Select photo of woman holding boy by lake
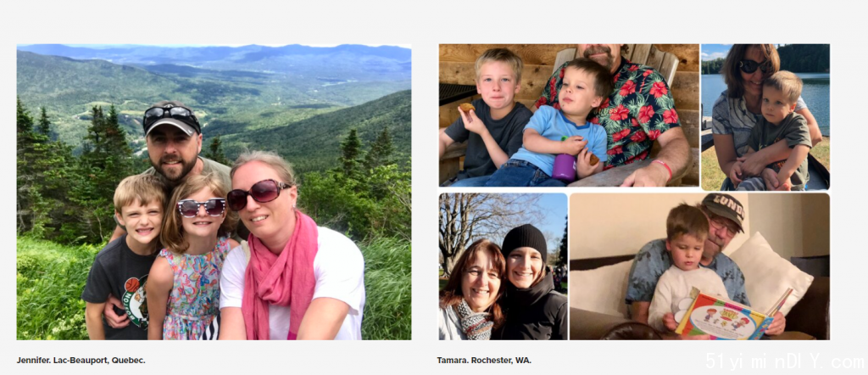Viewport: 868px width, 375px height. 765,117
